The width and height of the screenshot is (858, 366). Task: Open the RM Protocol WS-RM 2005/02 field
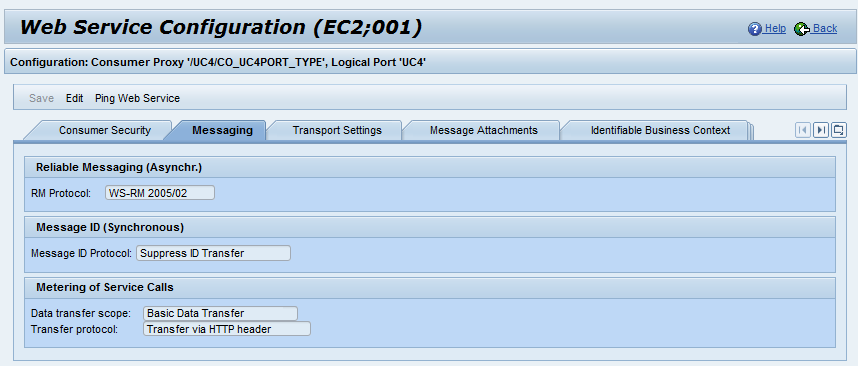[x=160, y=193]
